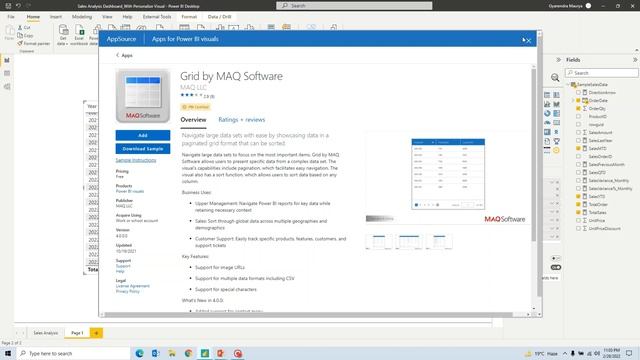Select the trophy visual in Visualizations pane
Screen dimensions: 640x360
(556, 141)
